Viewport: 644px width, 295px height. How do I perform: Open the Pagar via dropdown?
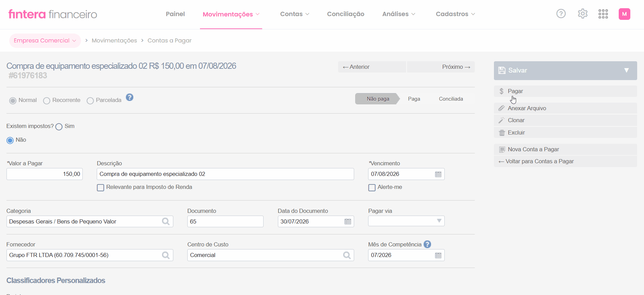tap(406, 221)
